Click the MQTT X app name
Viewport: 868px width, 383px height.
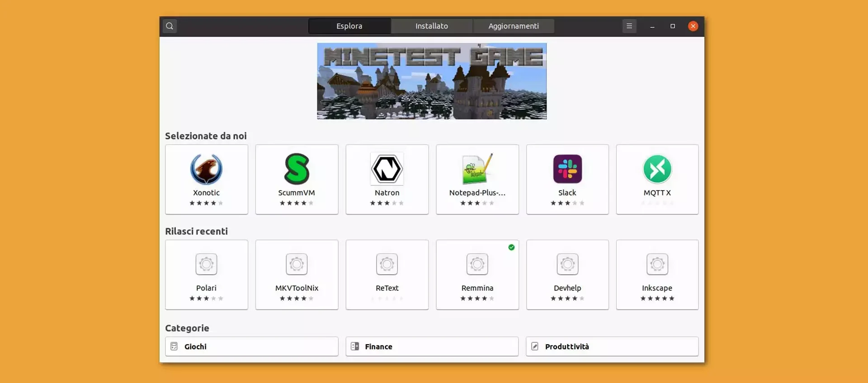click(x=657, y=193)
